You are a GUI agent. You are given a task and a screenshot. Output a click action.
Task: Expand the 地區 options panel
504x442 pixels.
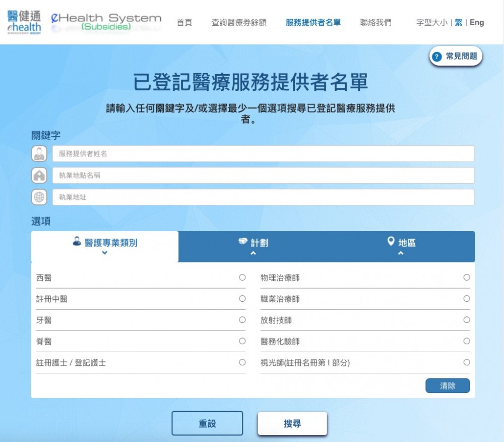(x=401, y=253)
